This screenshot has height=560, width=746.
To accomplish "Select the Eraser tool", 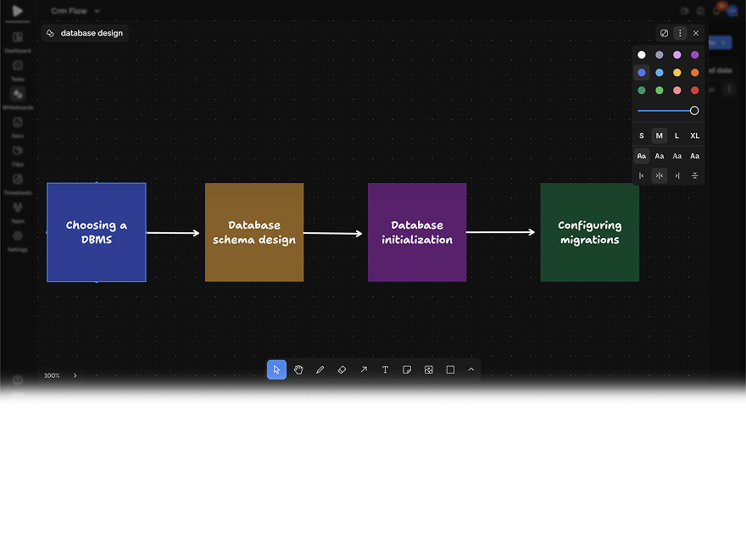I will coord(342,370).
